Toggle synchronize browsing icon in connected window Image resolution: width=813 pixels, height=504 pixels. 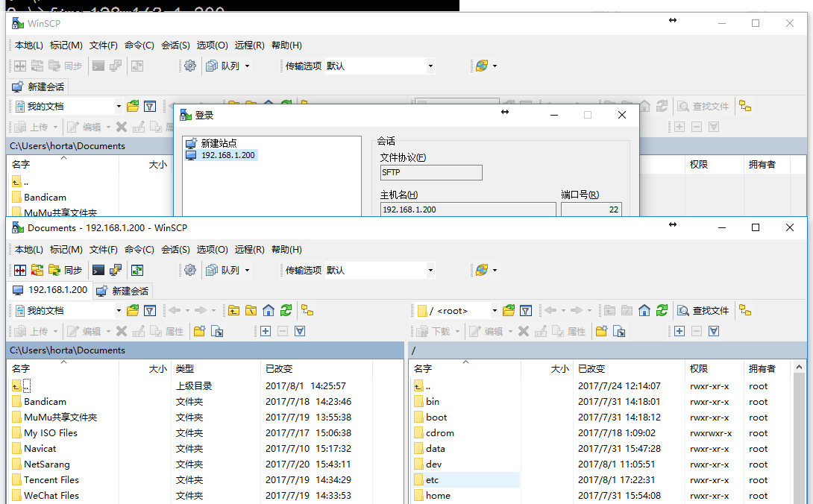point(137,270)
